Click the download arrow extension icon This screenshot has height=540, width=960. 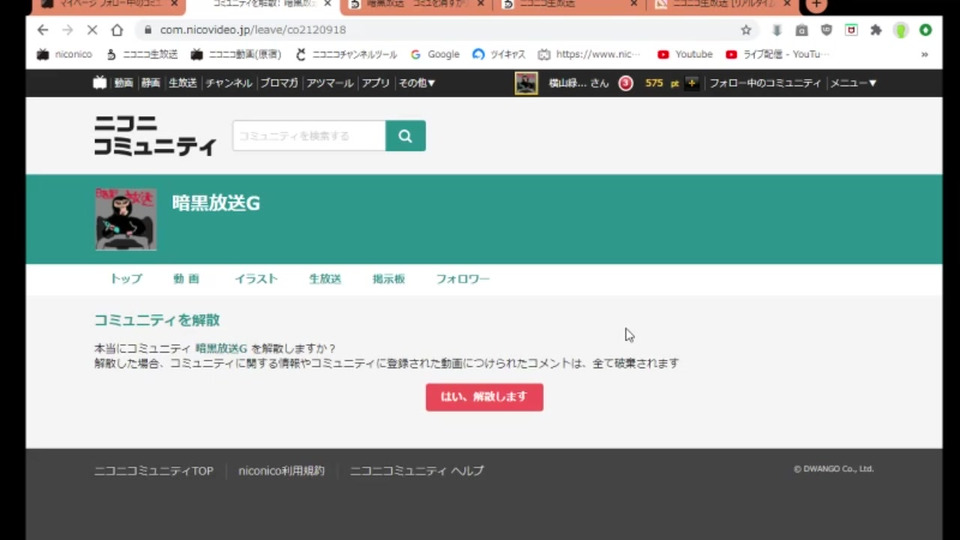(x=776, y=30)
